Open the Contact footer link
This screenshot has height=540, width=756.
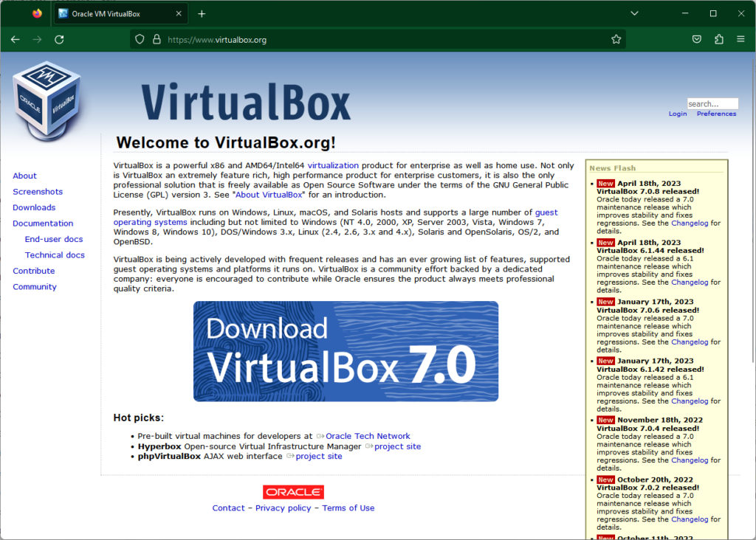(x=229, y=508)
